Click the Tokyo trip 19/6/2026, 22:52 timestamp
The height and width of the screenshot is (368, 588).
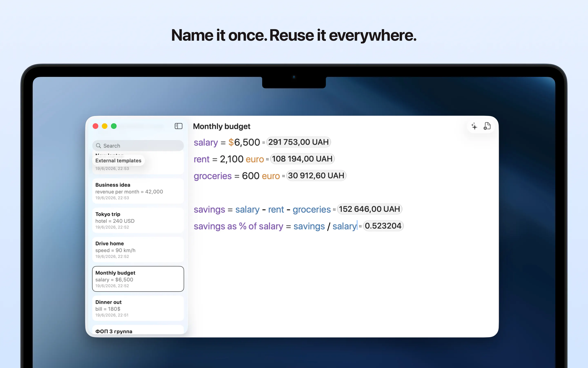pyautogui.click(x=112, y=227)
